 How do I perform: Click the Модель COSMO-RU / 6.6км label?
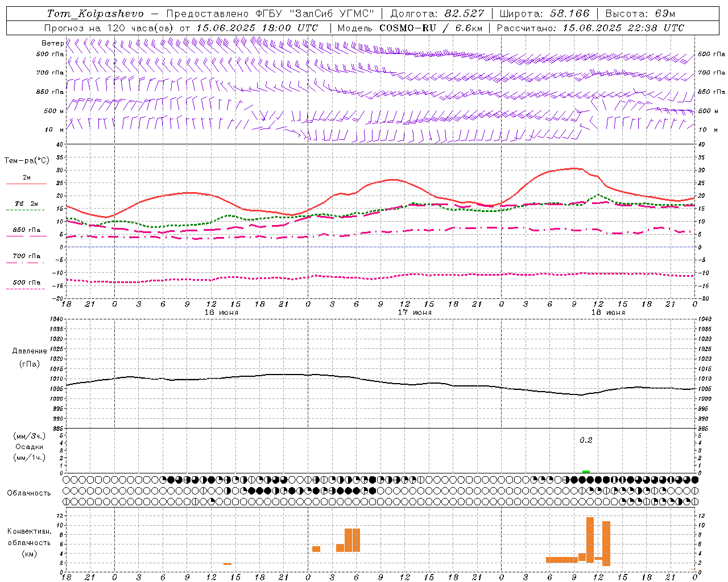point(410,28)
